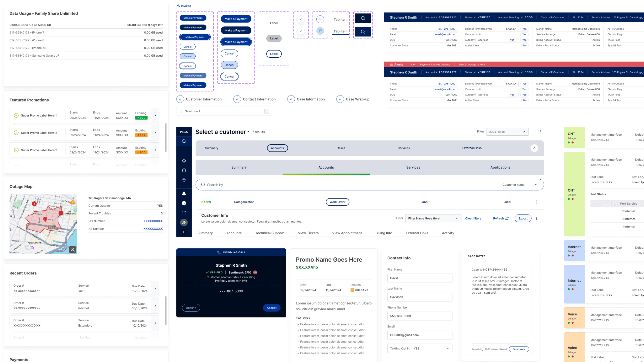
Task: Select the Case Information step circle
Action: point(291,99)
